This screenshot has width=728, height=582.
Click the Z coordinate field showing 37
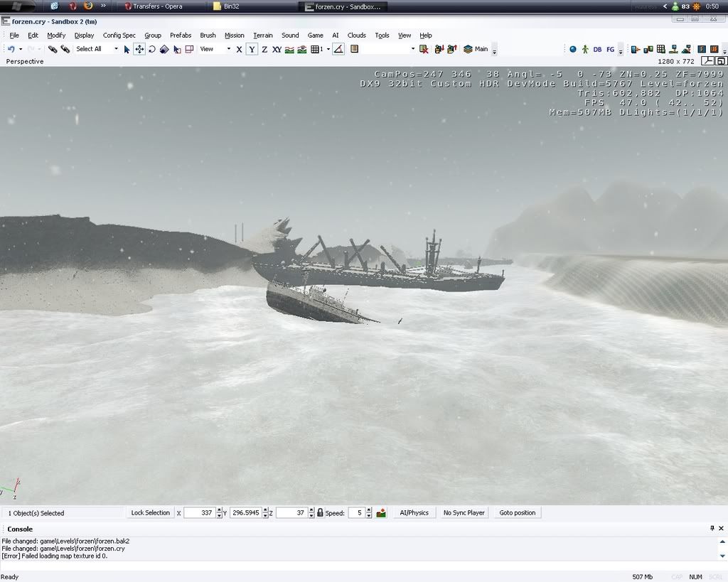(292, 513)
